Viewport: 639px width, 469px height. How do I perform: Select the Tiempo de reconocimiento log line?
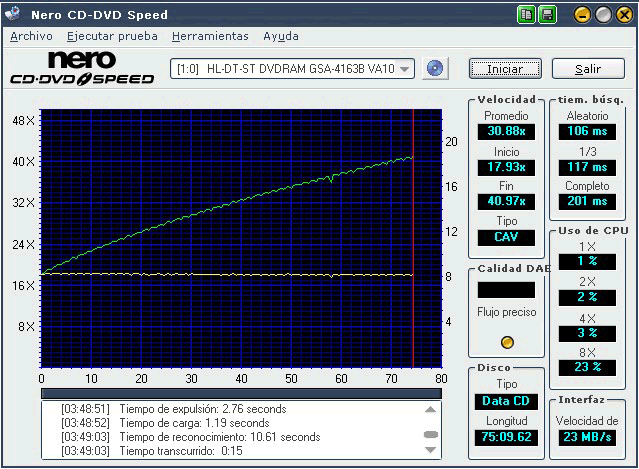click(219, 437)
